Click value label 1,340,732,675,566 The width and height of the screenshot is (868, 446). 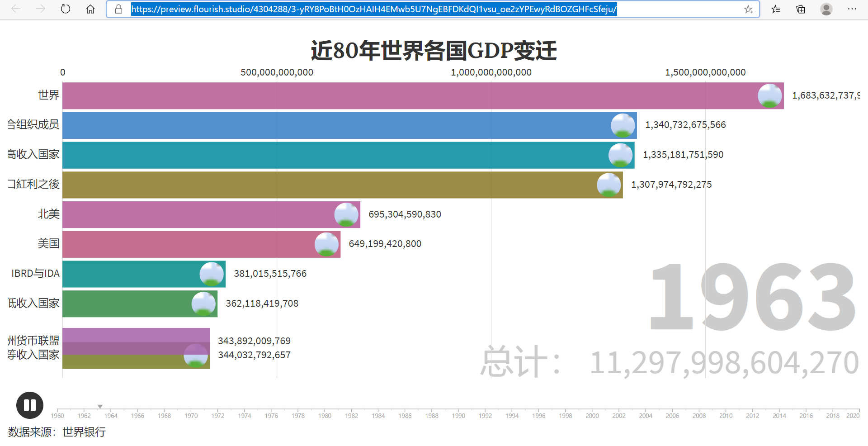[685, 125]
